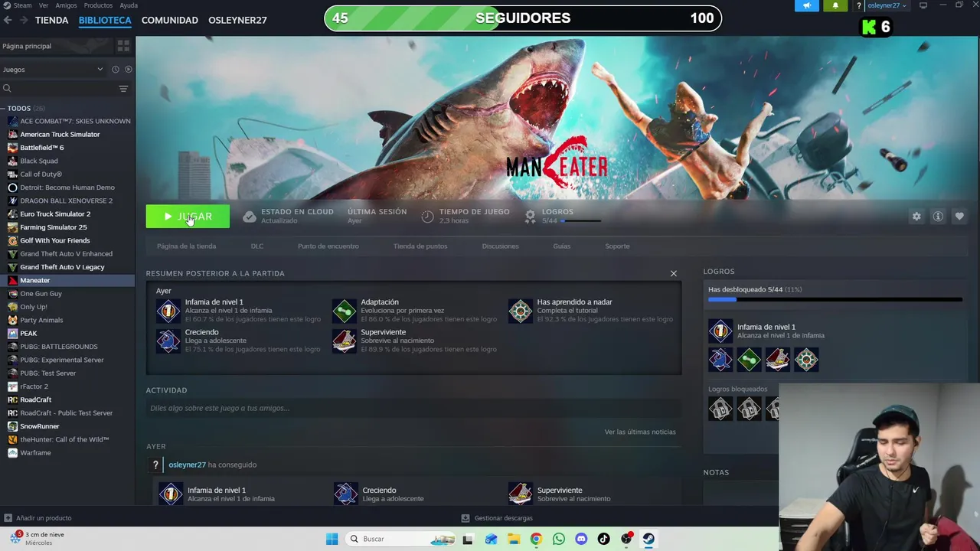Click the play time clock icon
This screenshot has height=551, width=980.
428,217
